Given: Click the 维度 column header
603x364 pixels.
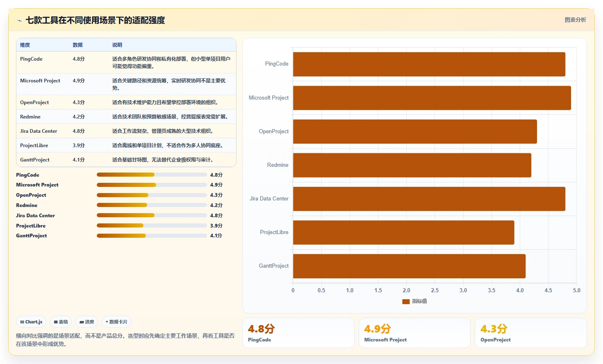Looking at the screenshot, I should [x=25, y=45].
